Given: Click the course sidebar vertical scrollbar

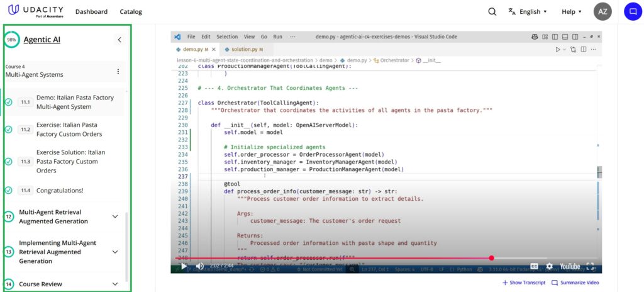Looking at the screenshot, I should click(x=126, y=246).
